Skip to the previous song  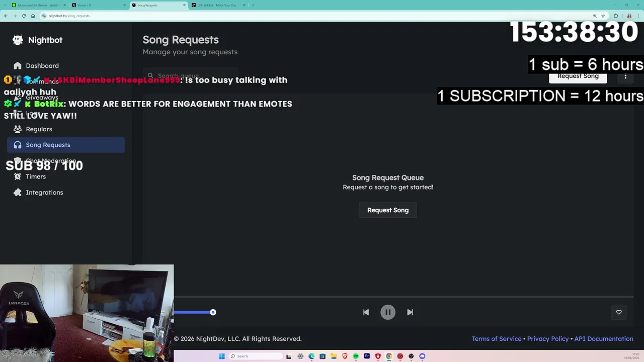[366, 312]
